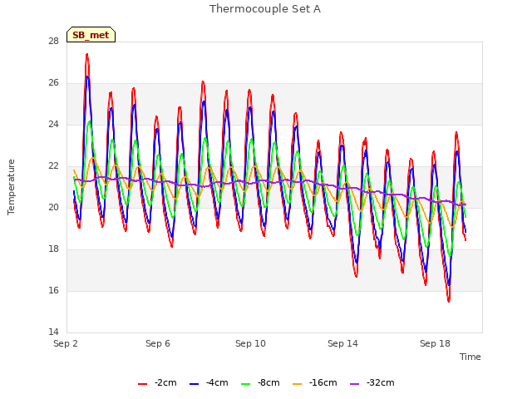The image size is (532, 399).
Task: Toggle the -16cm legend entry
Action: coord(314,382)
